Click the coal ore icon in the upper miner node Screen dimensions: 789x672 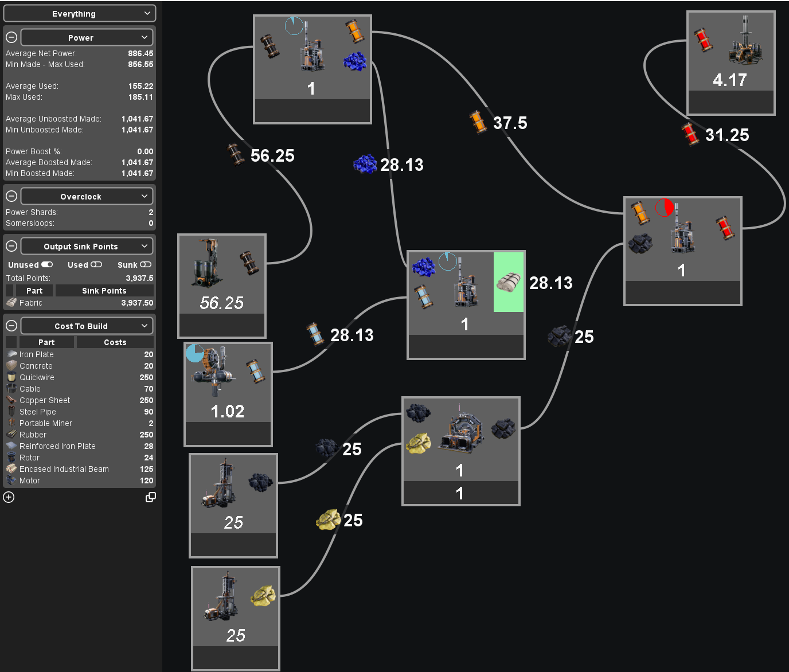tap(260, 482)
